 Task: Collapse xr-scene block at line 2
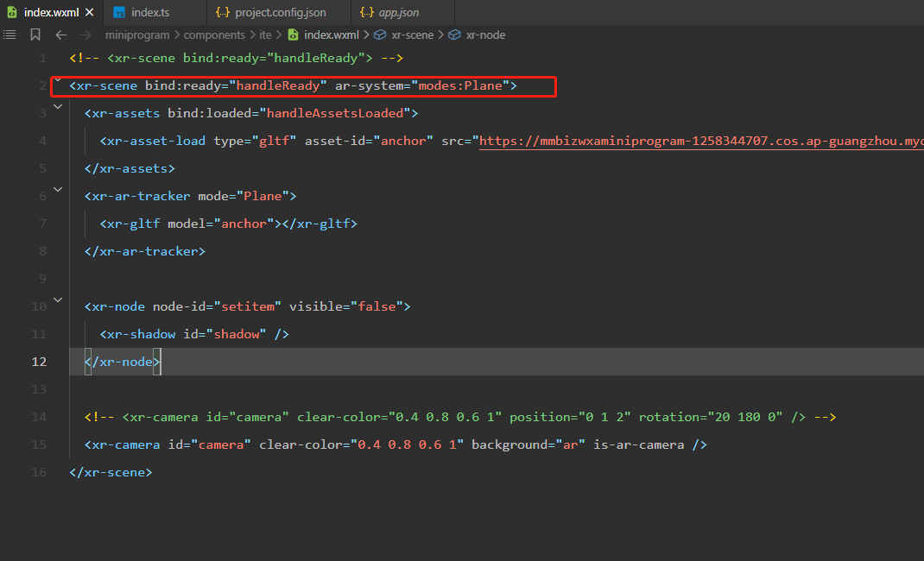click(x=58, y=80)
